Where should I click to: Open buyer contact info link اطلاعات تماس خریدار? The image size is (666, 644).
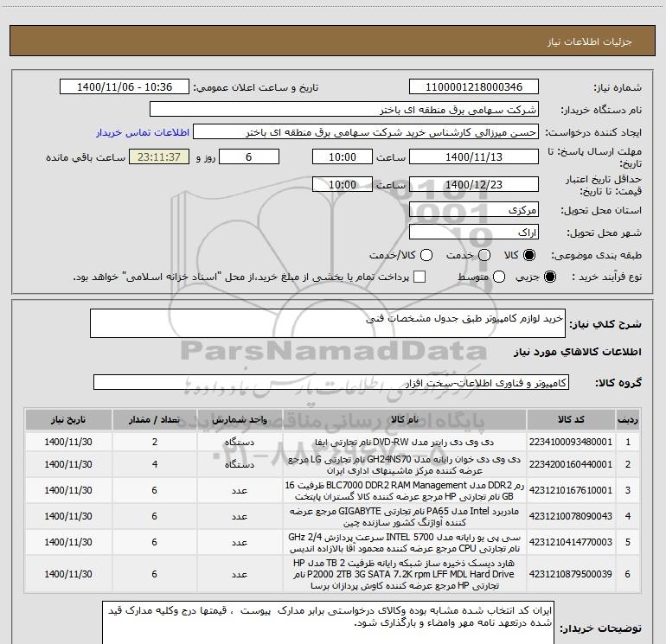tap(143, 132)
